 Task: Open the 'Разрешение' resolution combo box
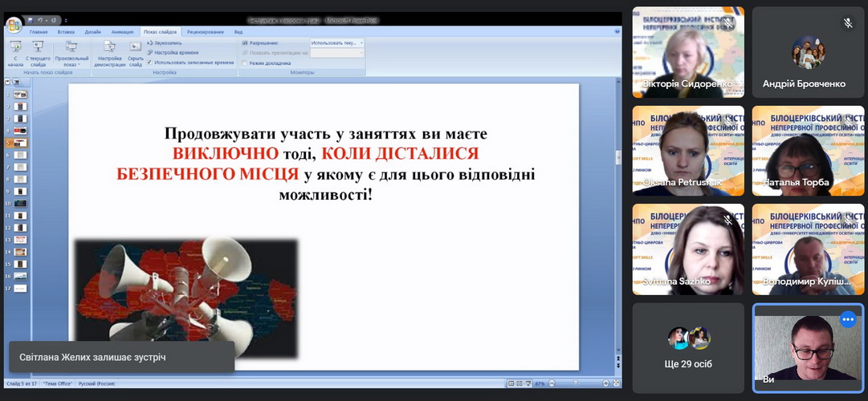(x=336, y=43)
